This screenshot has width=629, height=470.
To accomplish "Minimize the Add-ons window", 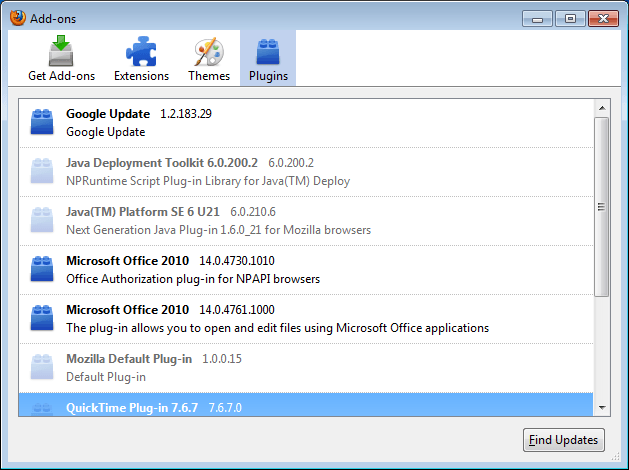I will point(538,19).
